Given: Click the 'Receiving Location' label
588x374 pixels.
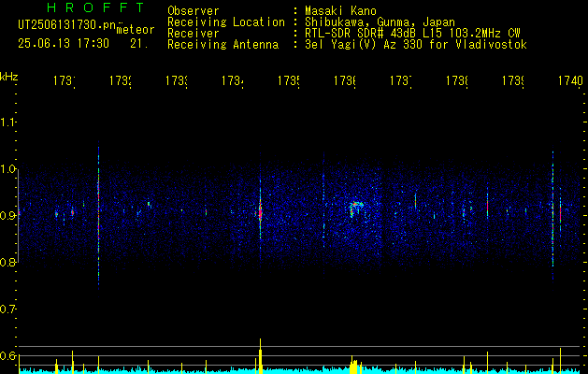Looking at the screenshot, I should pyautogui.click(x=226, y=22).
